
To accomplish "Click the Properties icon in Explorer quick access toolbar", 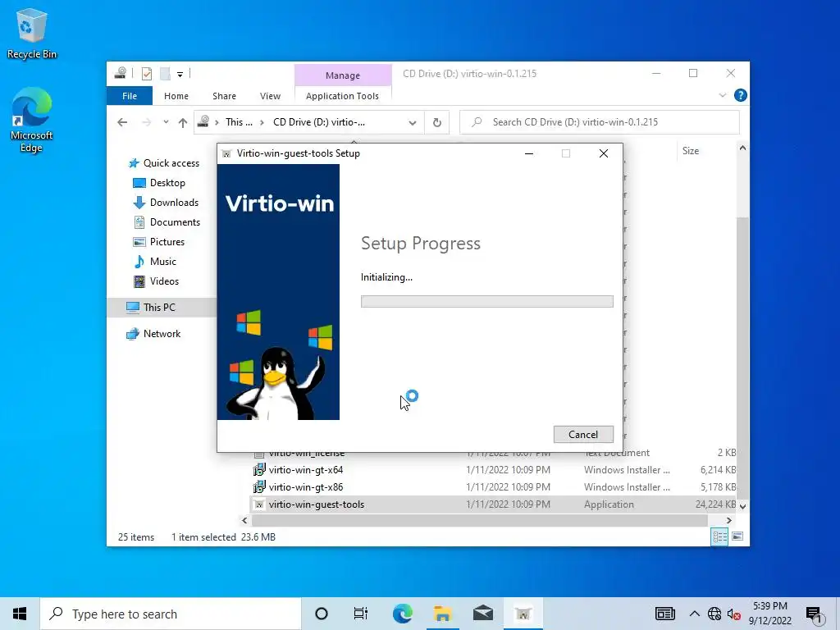I will pyautogui.click(x=147, y=74).
